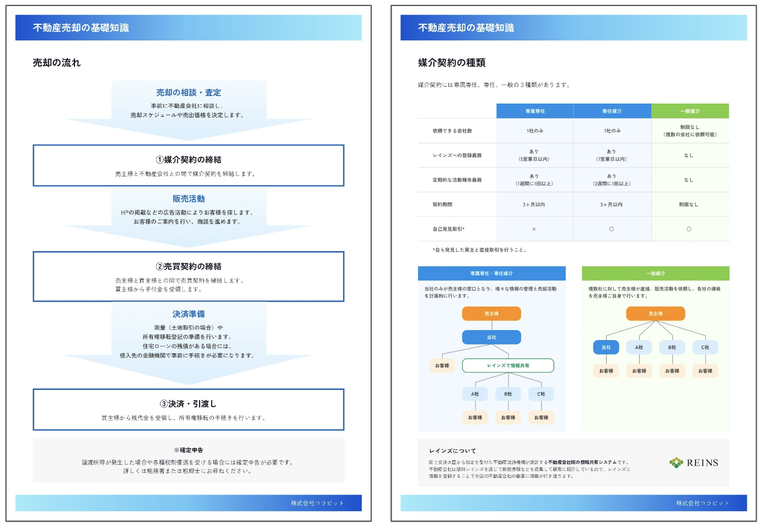This screenshot has width=761, height=532.
Task: Click the ※確定申告 note heading
Action: [189, 450]
